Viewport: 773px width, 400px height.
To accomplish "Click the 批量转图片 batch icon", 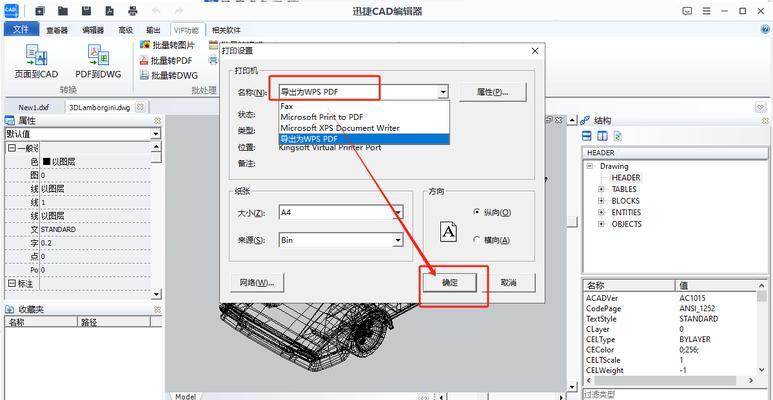I will click(x=144, y=45).
